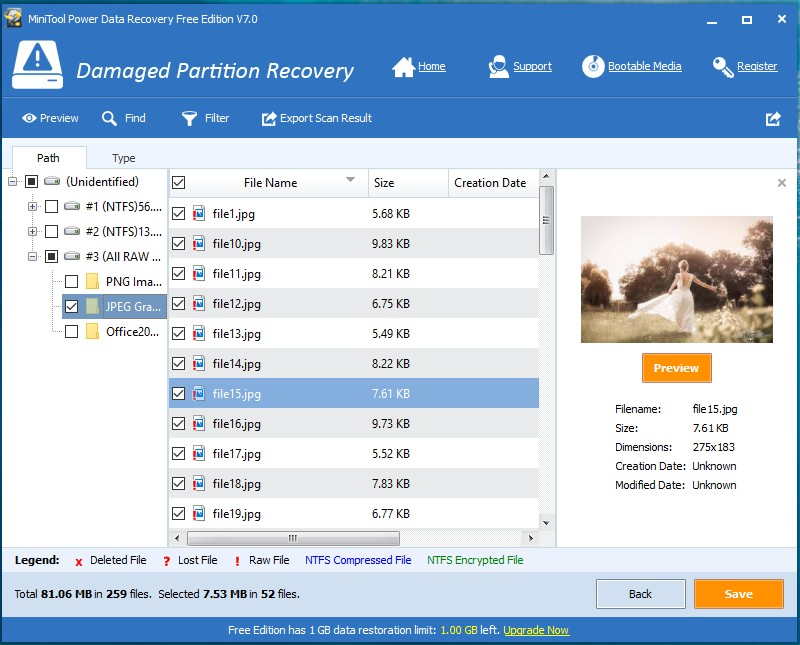
Task: Click the file list scroll up arrow
Action: [x=546, y=176]
